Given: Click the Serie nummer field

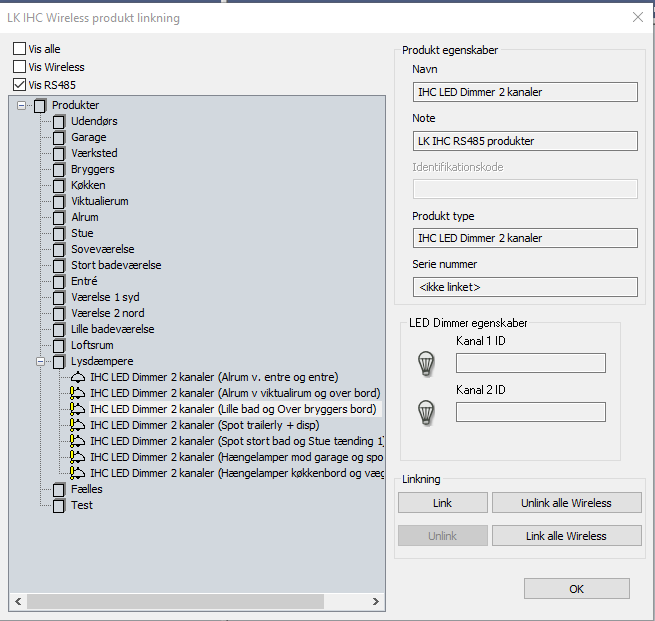Looking at the screenshot, I should pos(525,287).
